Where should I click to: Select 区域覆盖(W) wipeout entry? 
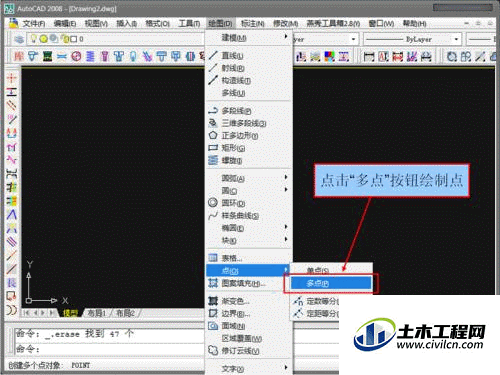point(248,339)
